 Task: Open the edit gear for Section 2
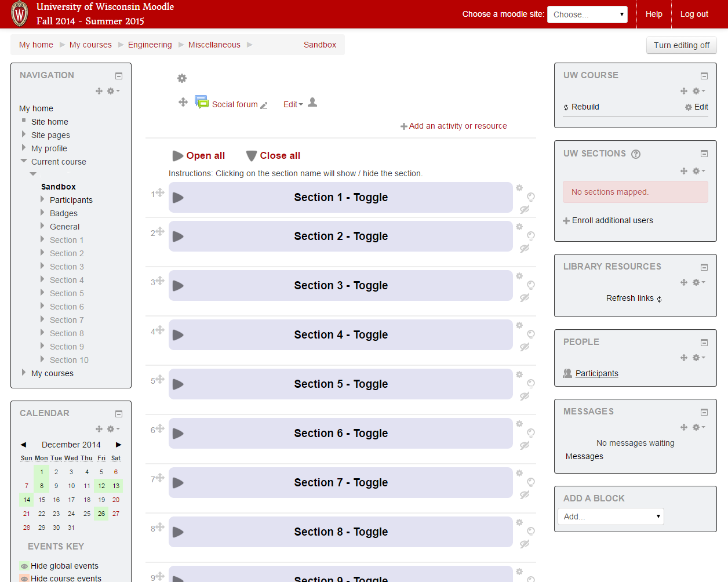(519, 227)
